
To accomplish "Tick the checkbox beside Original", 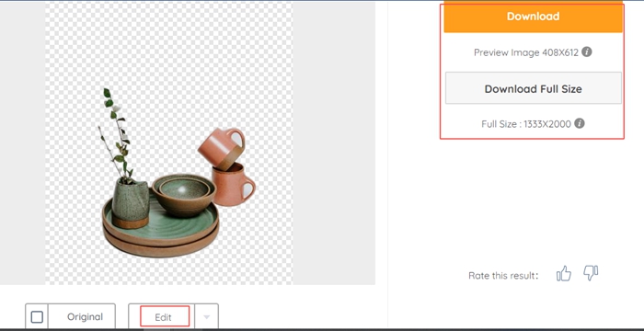I will [37, 317].
